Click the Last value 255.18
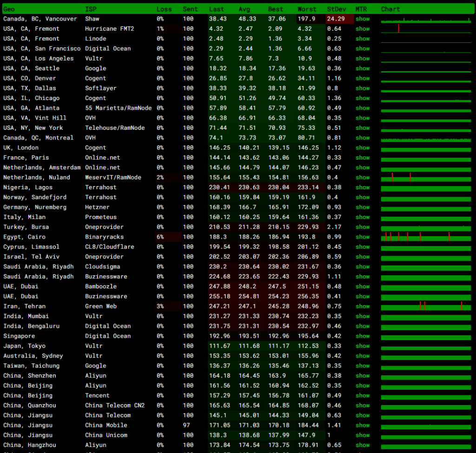Viewport: 476px width, 453px height. [x=219, y=296]
